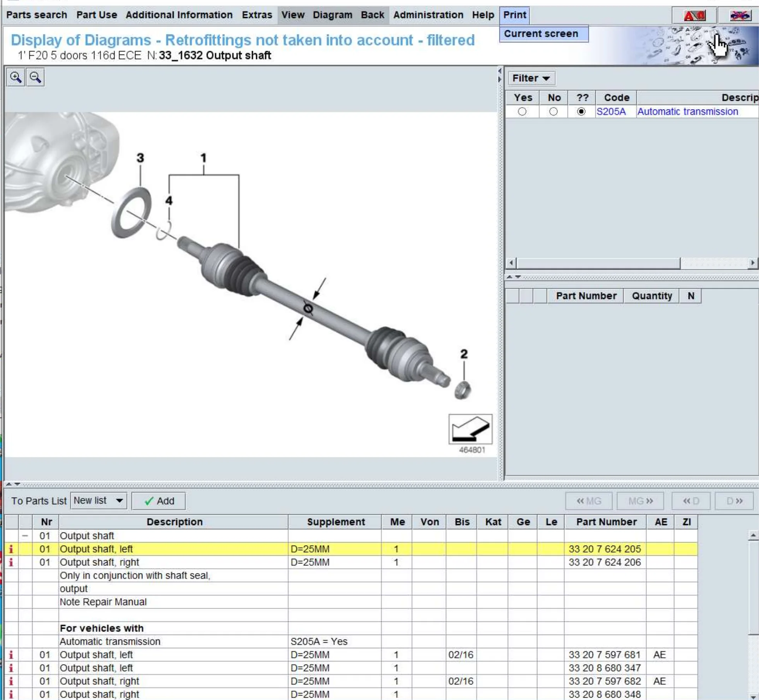Open Print menu
This screenshot has width=759, height=700.
pos(515,15)
